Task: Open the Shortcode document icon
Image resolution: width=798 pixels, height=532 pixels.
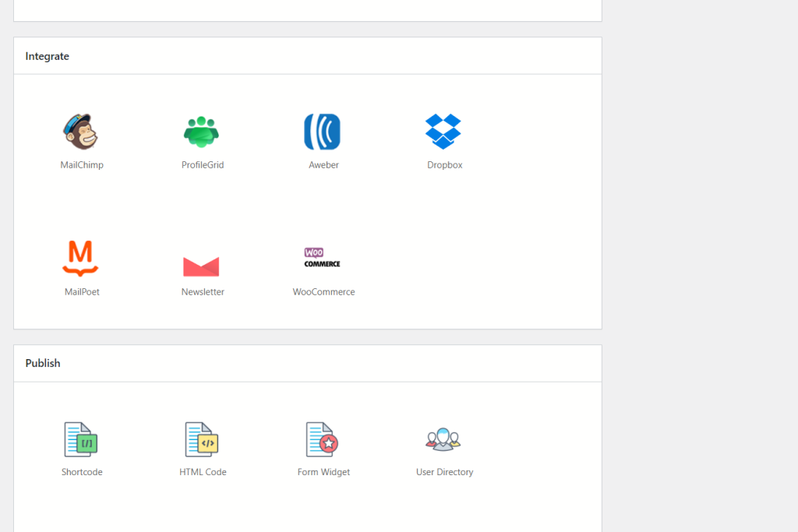Action: 81,439
